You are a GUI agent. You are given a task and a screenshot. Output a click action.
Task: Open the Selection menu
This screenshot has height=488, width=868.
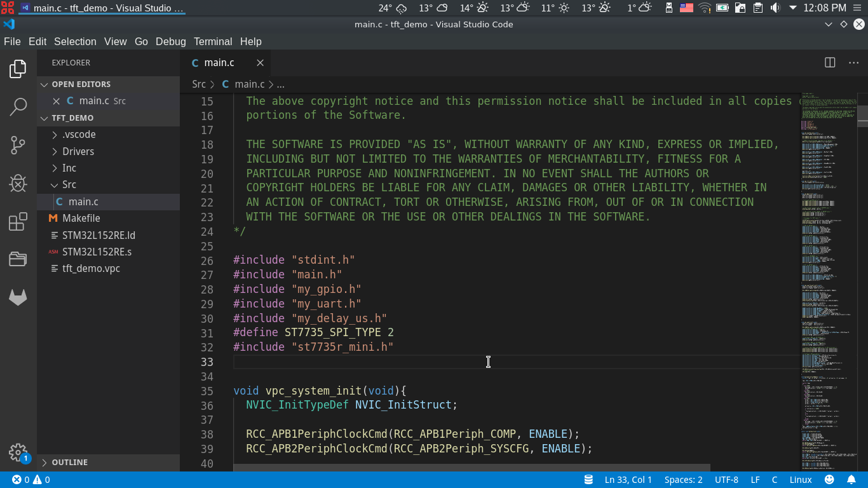(75, 41)
